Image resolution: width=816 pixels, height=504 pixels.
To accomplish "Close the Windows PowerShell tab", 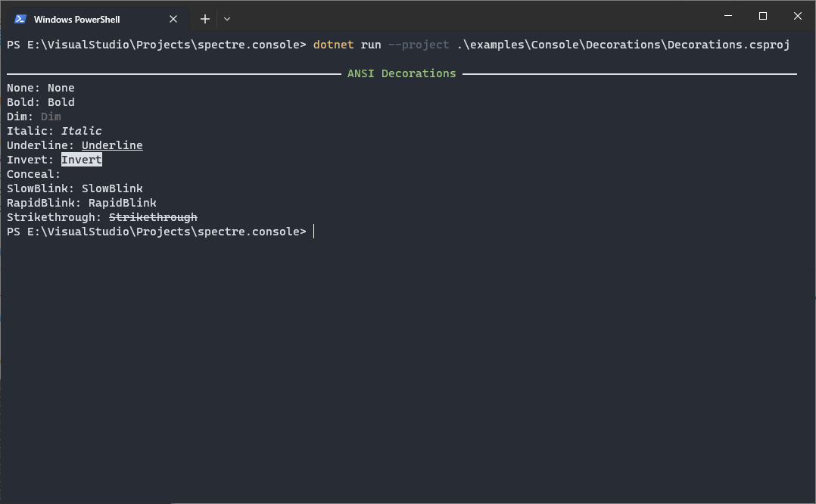I will (173, 19).
